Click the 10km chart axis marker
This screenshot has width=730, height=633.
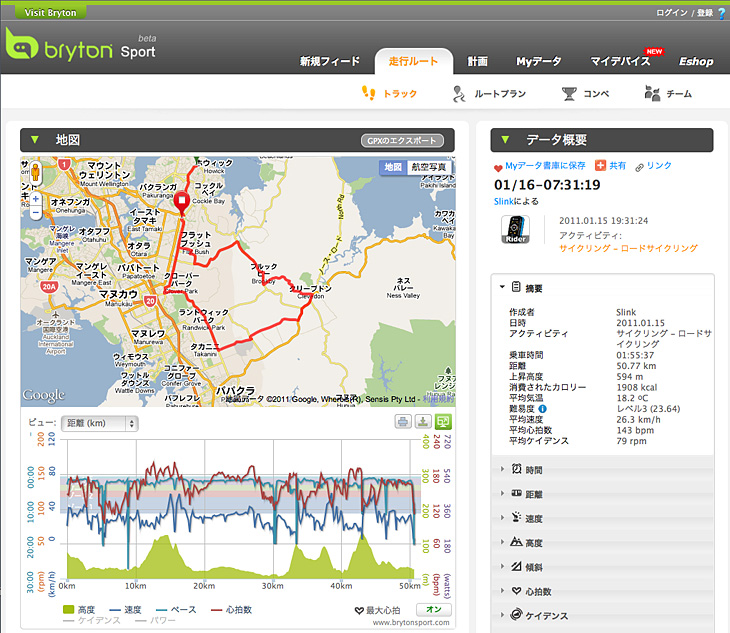[x=135, y=586]
